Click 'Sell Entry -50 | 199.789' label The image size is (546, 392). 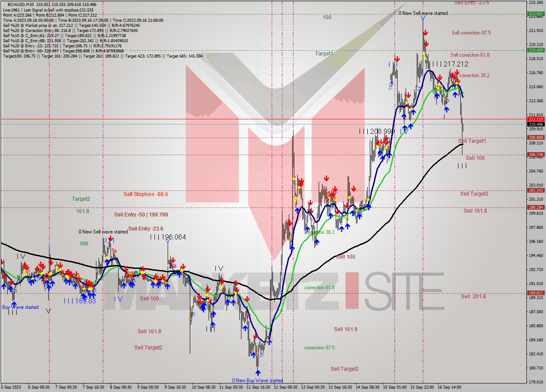[x=141, y=215]
